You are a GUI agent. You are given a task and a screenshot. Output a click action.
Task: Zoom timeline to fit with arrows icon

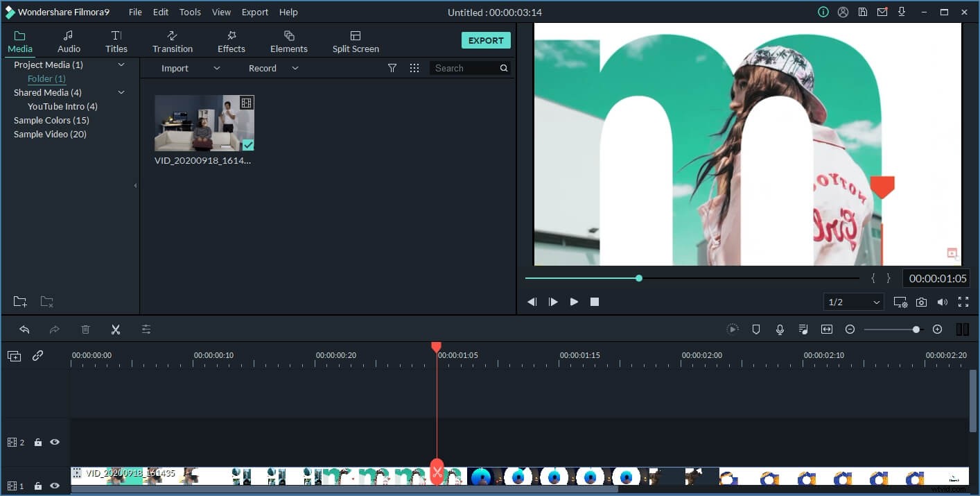coord(826,329)
